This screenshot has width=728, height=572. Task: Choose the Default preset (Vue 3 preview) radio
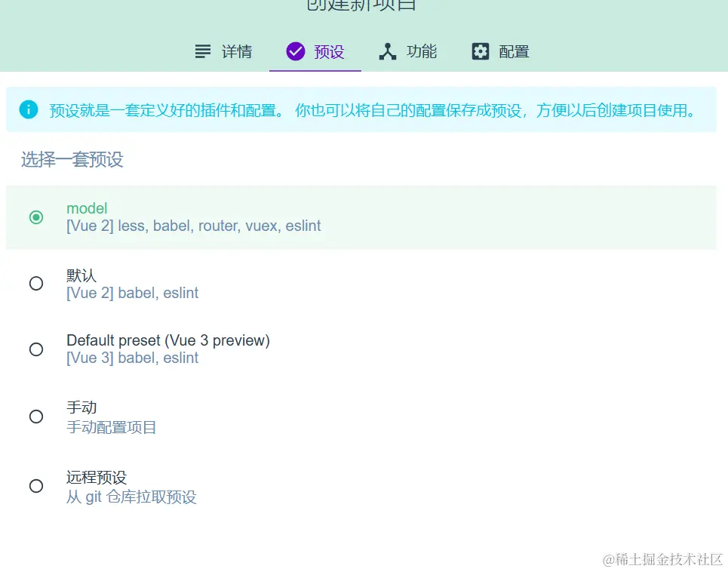(36, 349)
